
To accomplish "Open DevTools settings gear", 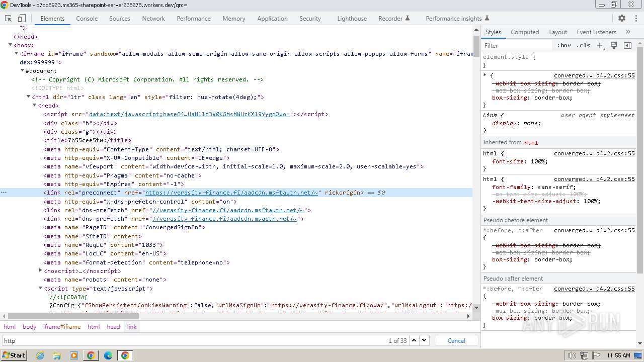I will 622,18.
